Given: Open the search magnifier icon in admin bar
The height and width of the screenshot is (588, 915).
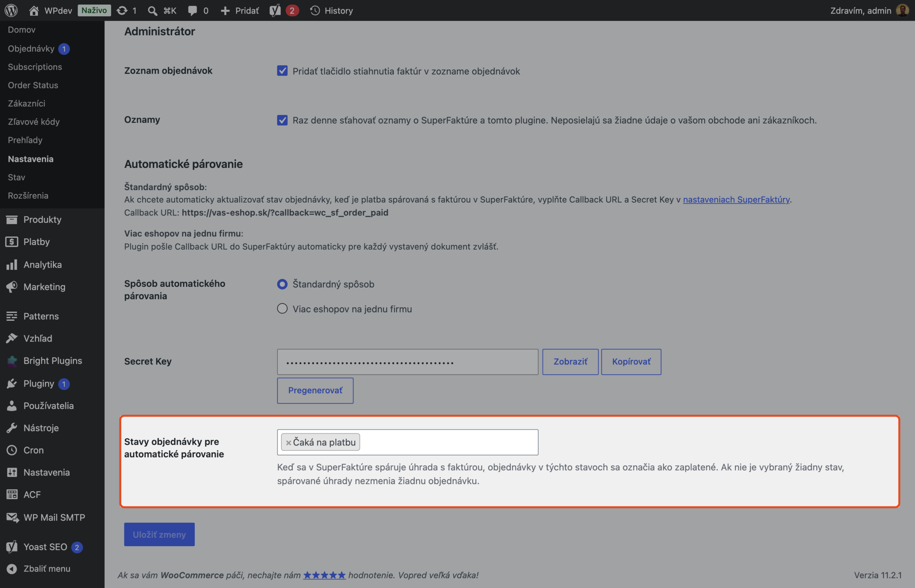Looking at the screenshot, I should pos(152,11).
